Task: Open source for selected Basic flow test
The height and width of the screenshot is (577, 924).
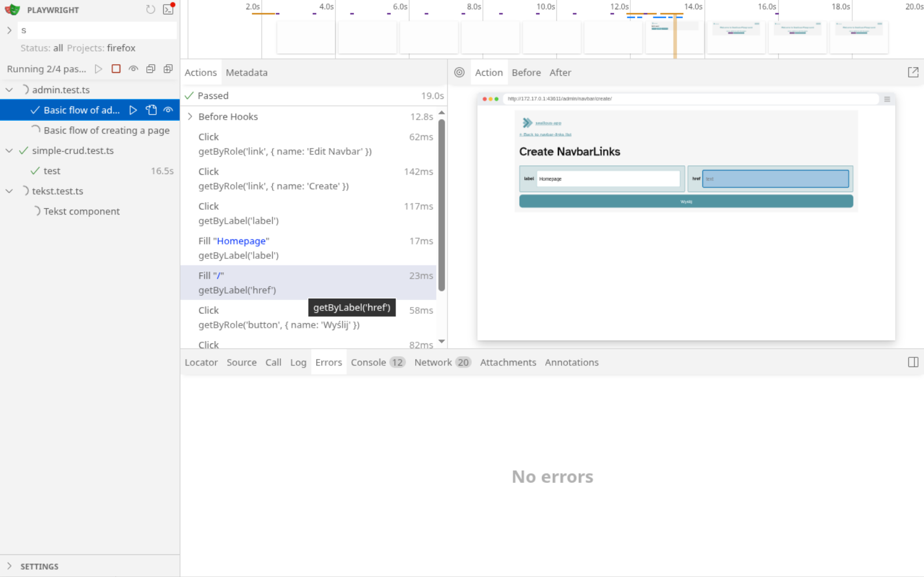Action: point(151,110)
